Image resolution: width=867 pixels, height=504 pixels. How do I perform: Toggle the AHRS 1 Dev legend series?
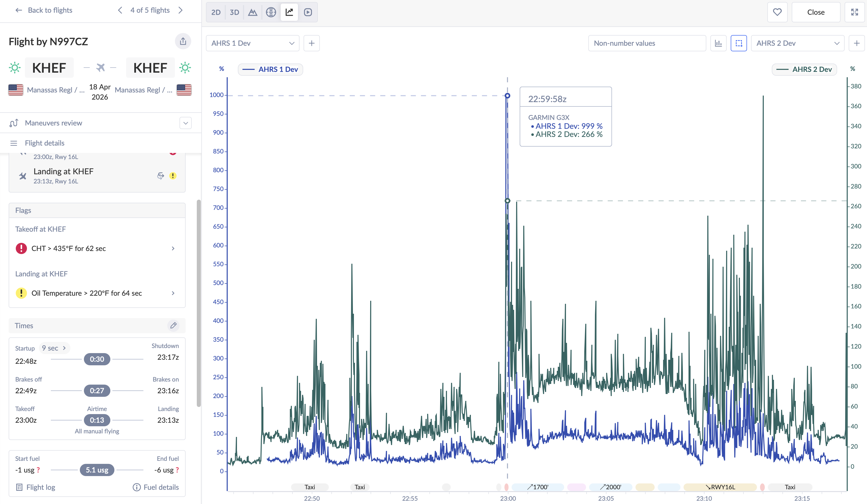(271, 69)
